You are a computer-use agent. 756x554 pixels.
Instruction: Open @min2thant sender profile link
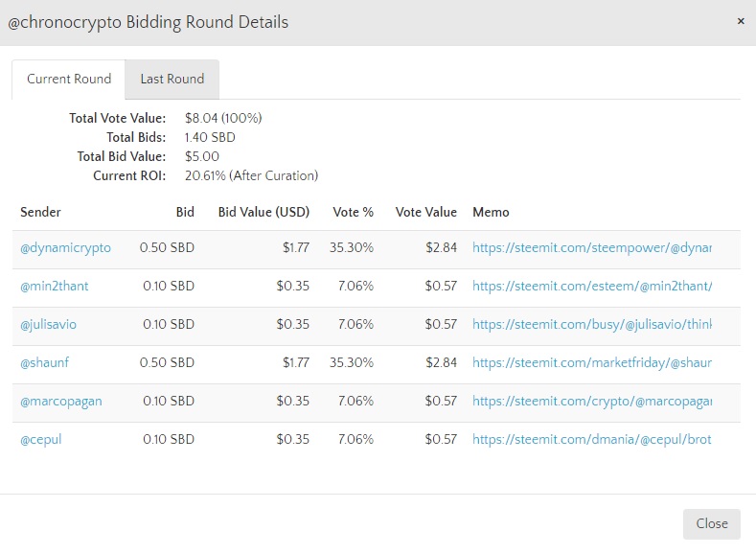[58, 287]
